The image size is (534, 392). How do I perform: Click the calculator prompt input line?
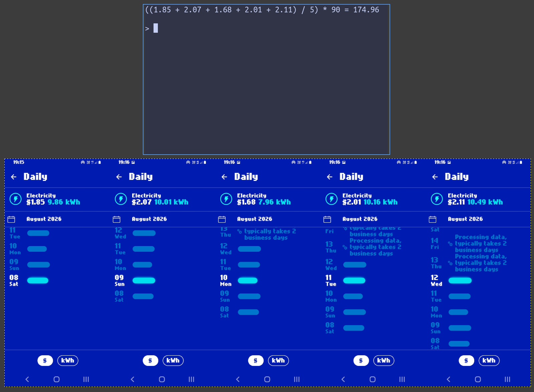(266, 28)
